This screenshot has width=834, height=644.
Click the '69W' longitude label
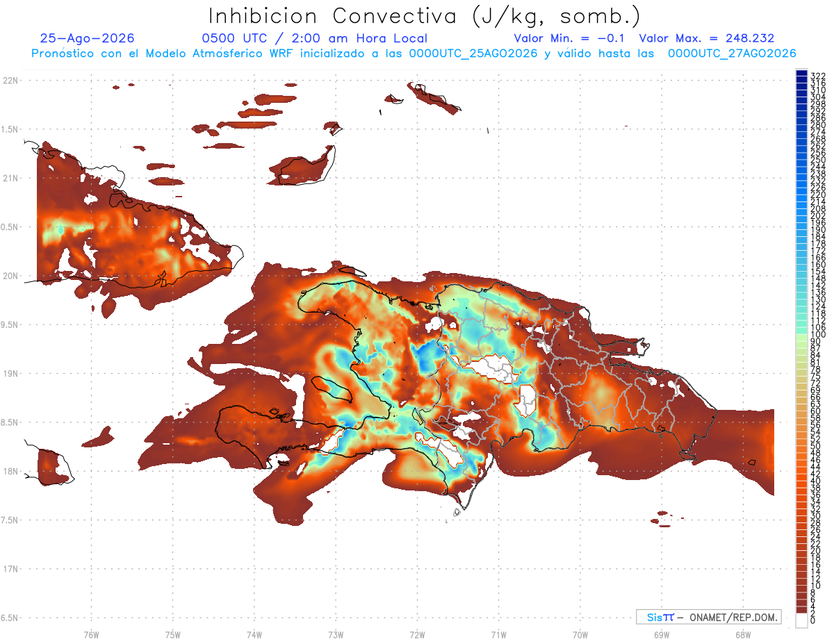point(662,634)
